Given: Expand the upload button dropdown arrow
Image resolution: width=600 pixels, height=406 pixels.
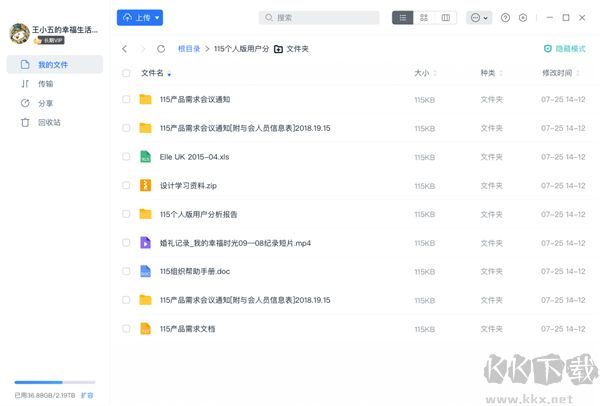Looking at the screenshot, I should [x=157, y=18].
